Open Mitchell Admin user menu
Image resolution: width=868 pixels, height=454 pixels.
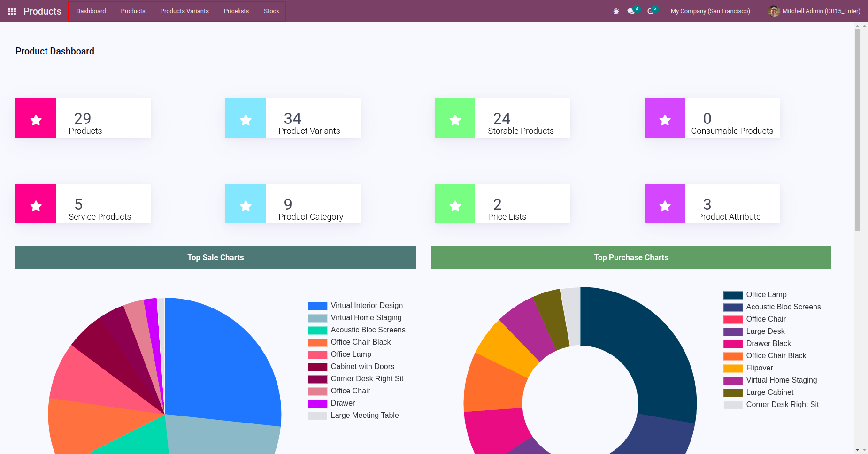(814, 11)
